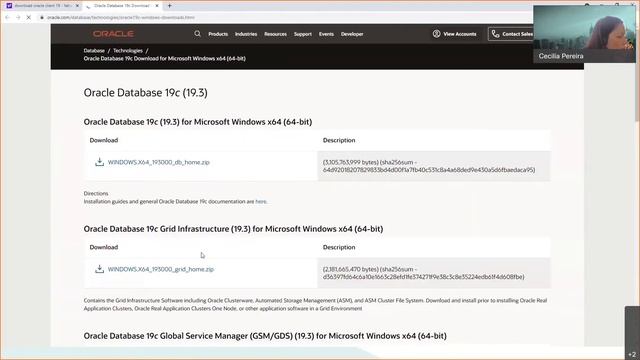This screenshot has height=360, width=640.
Task: Close the first browser tab
Action: point(77,6)
